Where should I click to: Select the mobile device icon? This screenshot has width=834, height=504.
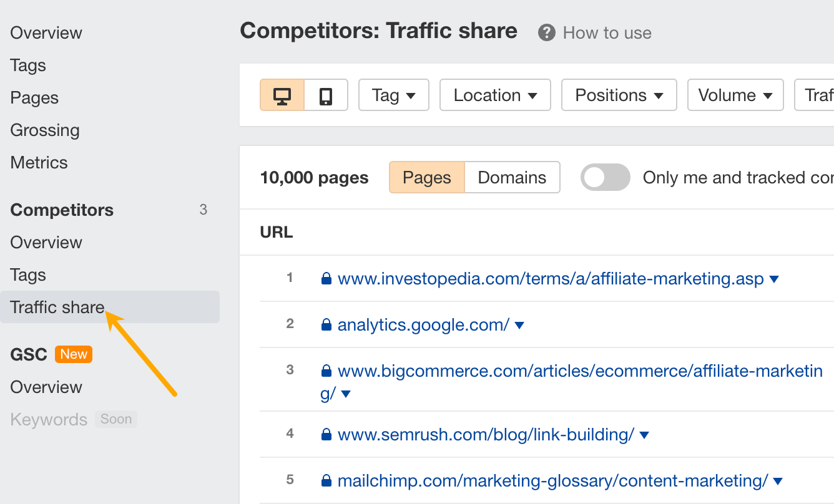click(x=325, y=95)
